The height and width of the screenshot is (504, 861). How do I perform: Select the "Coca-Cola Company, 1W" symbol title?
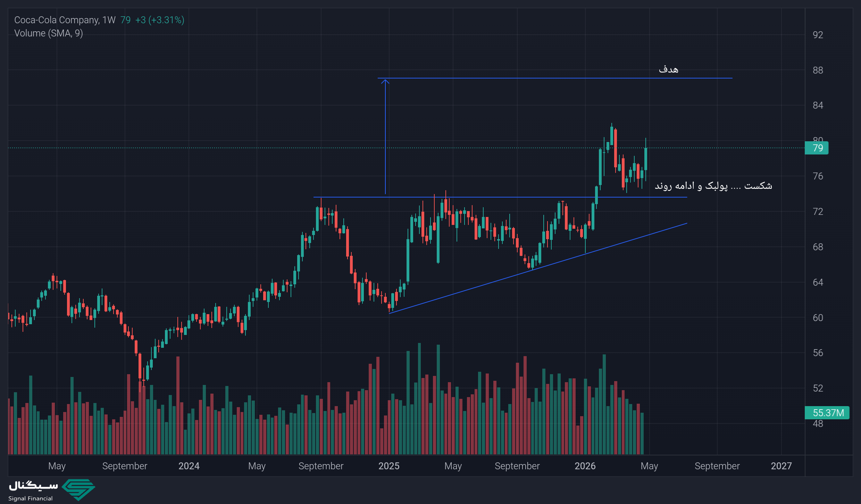pyautogui.click(x=65, y=20)
